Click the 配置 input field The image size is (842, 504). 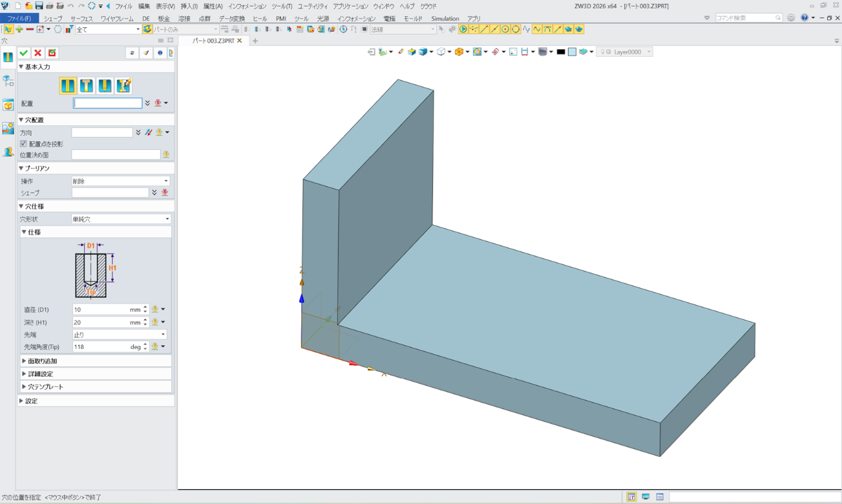pos(107,103)
